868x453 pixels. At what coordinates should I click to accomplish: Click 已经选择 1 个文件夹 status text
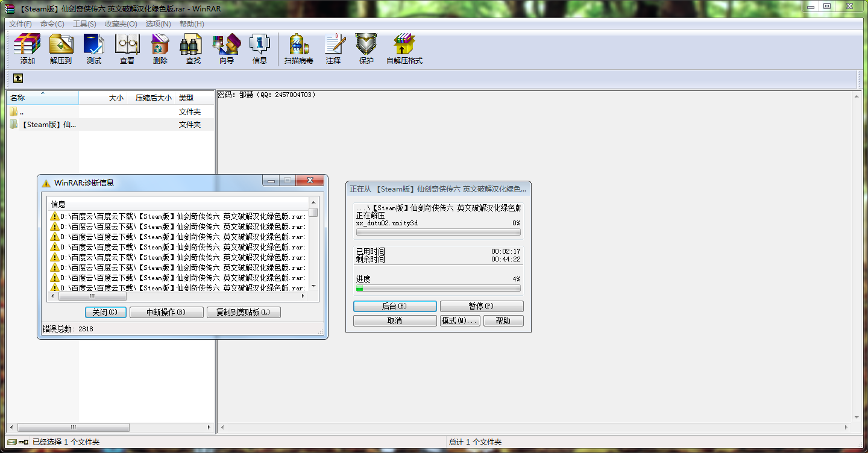click(66, 442)
